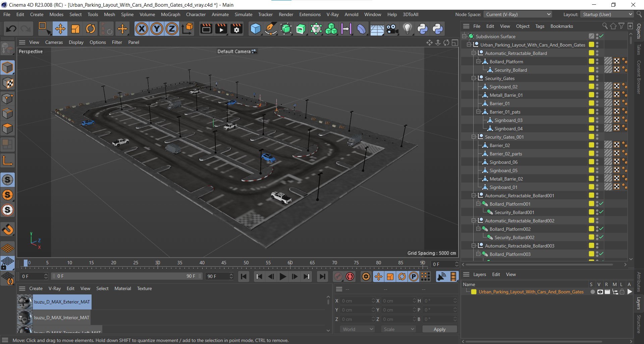This screenshot has width=644, height=344.
Task: Select Edges mode in left toolbar
Action: [x=7, y=114]
